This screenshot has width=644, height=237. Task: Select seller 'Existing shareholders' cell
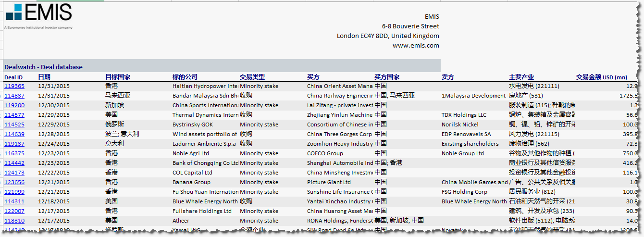470,144
